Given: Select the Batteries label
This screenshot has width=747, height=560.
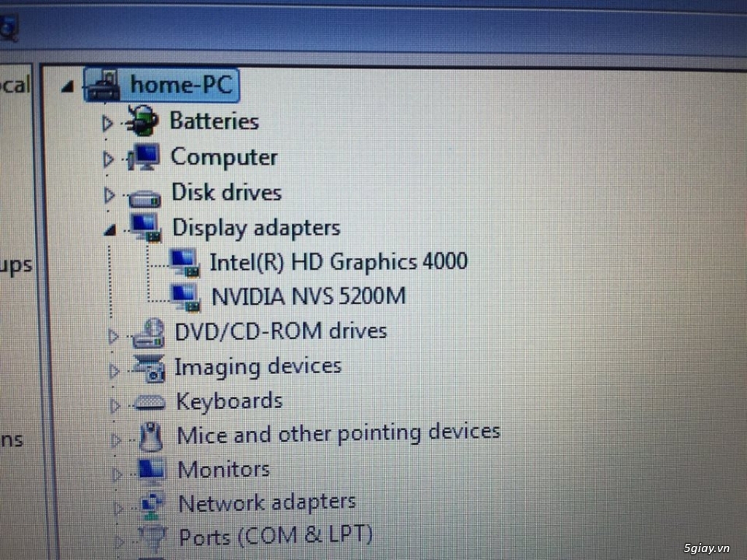Looking at the screenshot, I should tap(214, 121).
